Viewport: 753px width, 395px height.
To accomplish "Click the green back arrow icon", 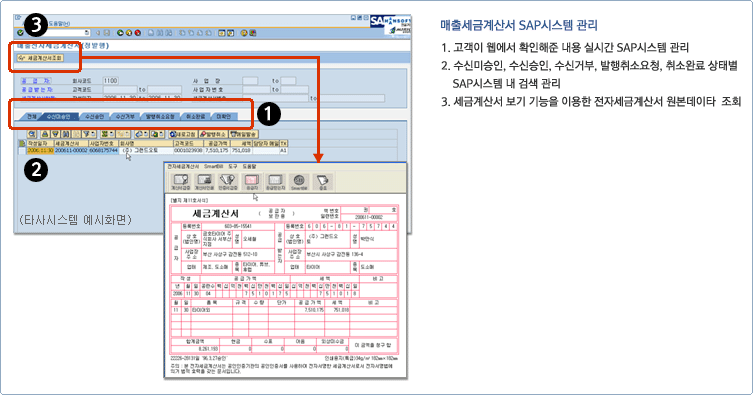I will 120,33.
